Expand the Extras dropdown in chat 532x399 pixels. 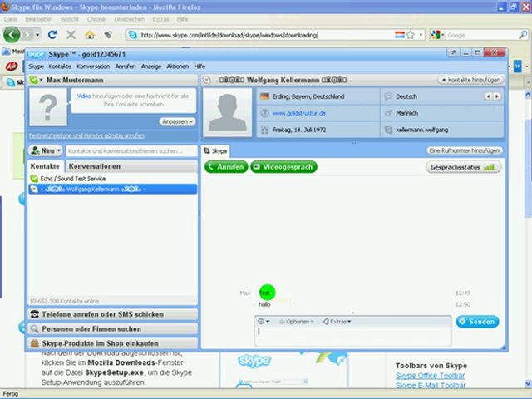tap(338, 322)
